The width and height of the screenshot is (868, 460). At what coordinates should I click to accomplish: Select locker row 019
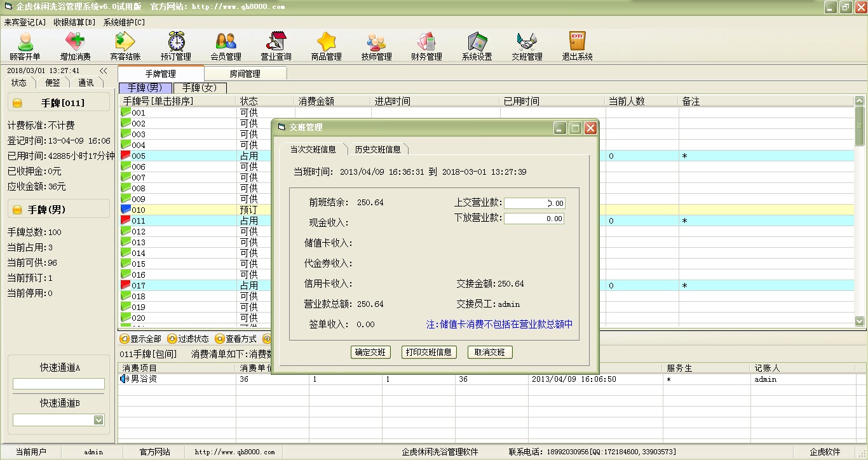click(x=486, y=307)
